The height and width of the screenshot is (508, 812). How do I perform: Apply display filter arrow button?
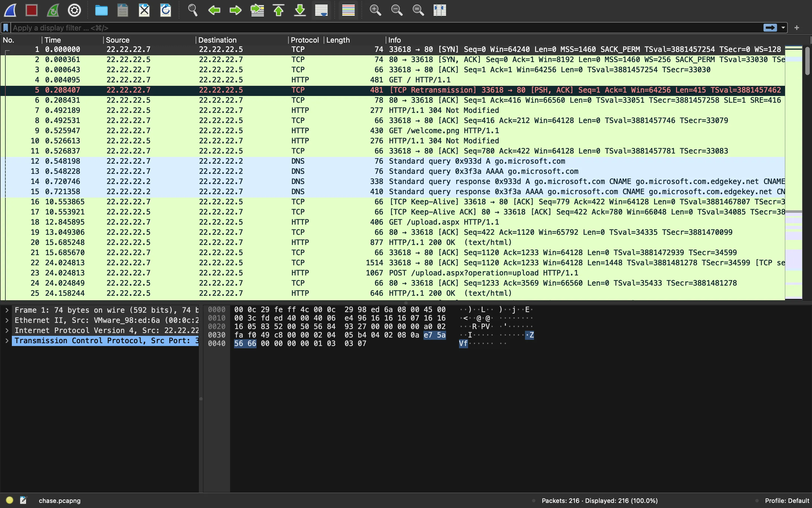pyautogui.click(x=770, y=28)
